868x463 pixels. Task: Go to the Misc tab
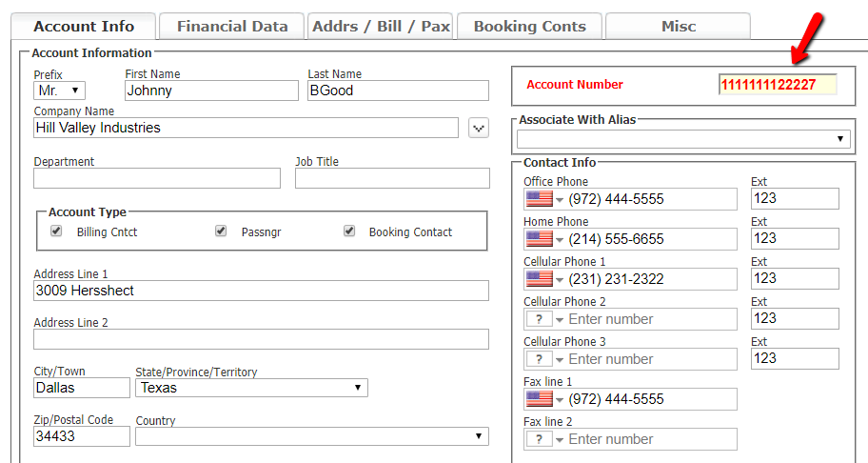(x=679, y=27)
